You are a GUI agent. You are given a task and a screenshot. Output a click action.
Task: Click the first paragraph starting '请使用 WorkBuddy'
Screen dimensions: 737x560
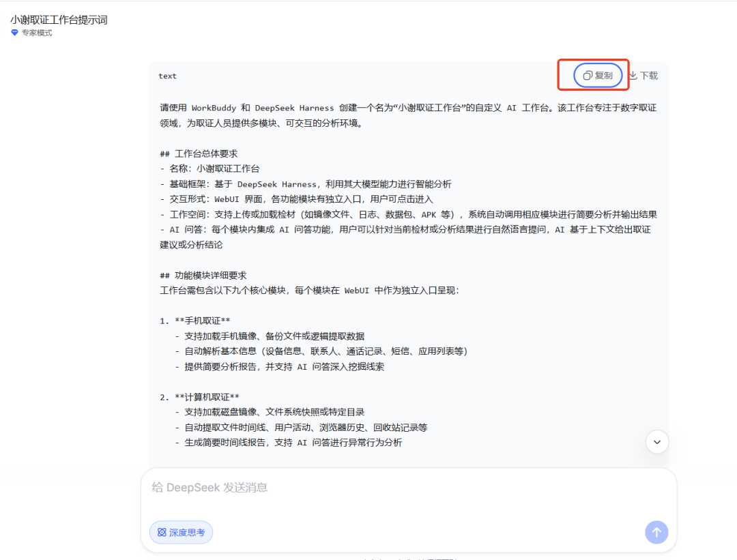coord(408,115)
